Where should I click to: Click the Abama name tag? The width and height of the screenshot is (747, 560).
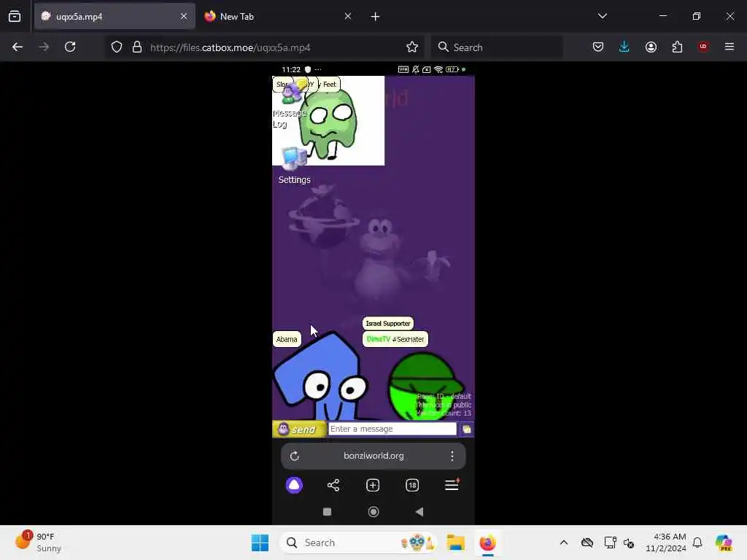(x=287, y=340)
